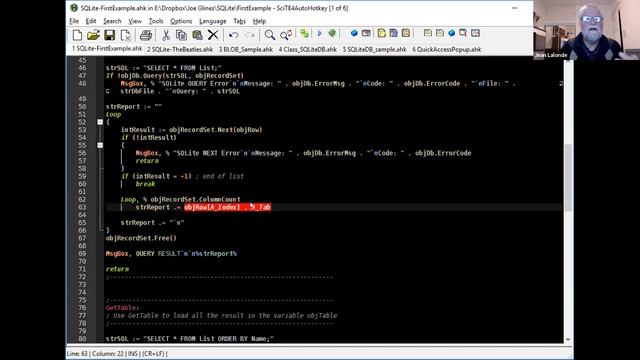Cut selection with the scissors icon
This screenshot has width=640, height=360.
[x=166, y=35]
